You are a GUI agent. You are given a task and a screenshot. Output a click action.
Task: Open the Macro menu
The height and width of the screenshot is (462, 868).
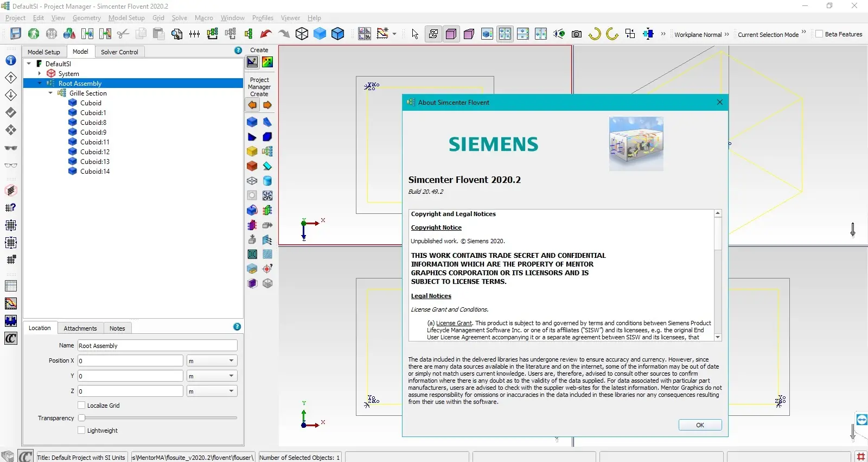(x=204, y=18)
